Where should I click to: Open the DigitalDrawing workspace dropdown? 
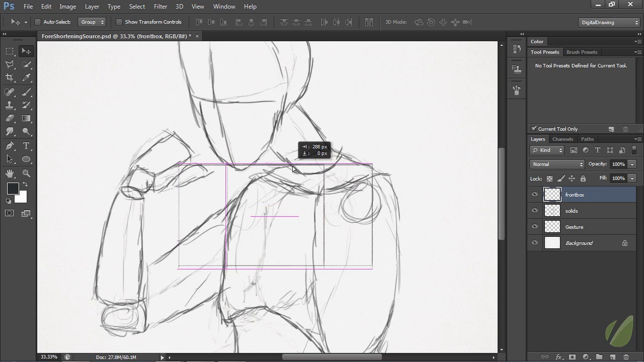[x=609, y=22]
